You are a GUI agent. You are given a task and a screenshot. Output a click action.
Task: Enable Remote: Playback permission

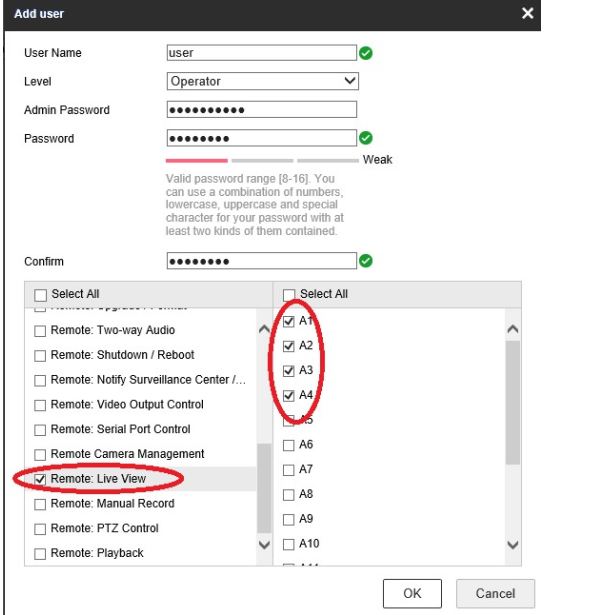[x=40, y=553]
